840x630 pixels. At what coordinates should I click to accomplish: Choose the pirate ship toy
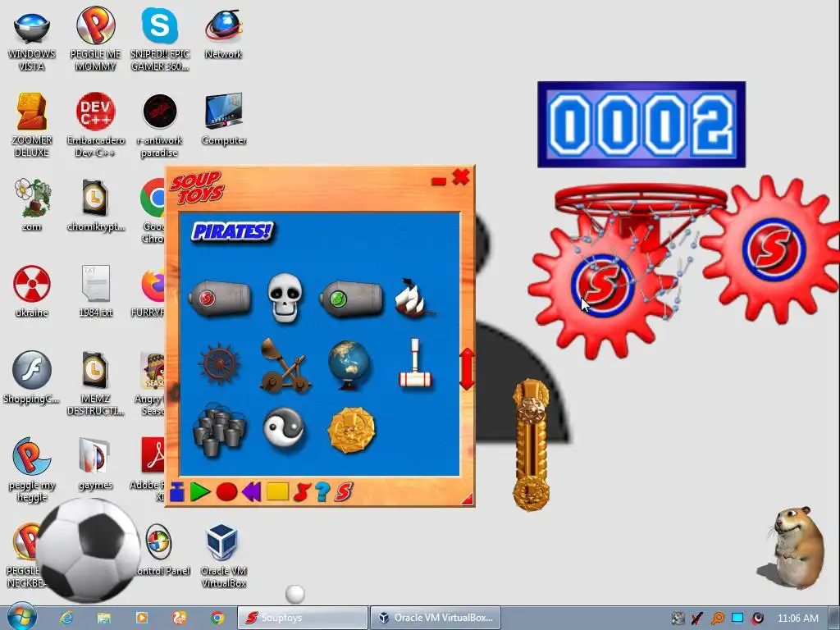coord(413,298)
